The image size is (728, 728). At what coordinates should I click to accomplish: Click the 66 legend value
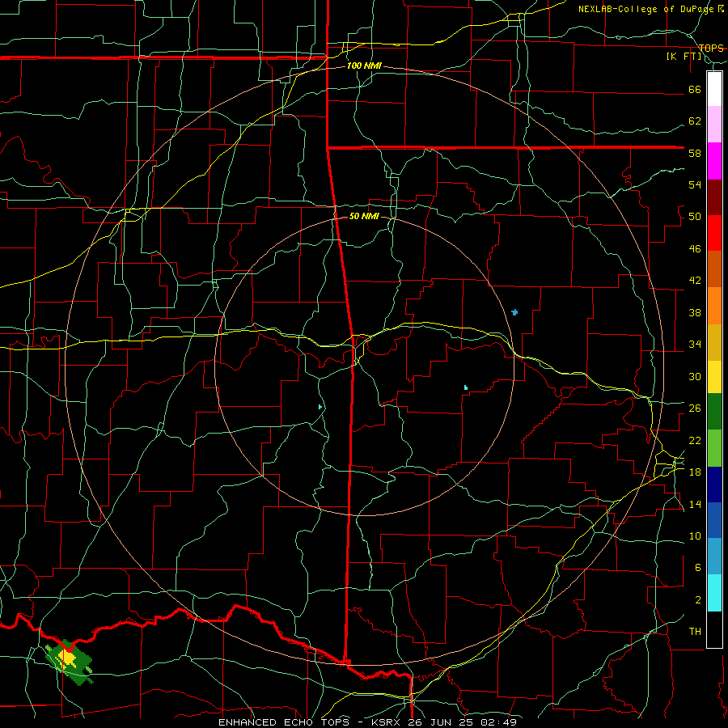(695, 90)
